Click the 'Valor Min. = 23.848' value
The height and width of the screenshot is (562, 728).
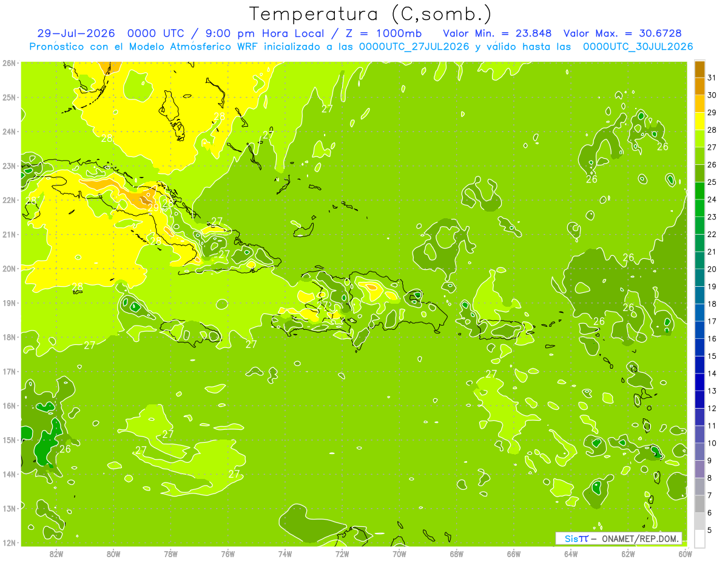pyautogui.click(x=497, y=33)
